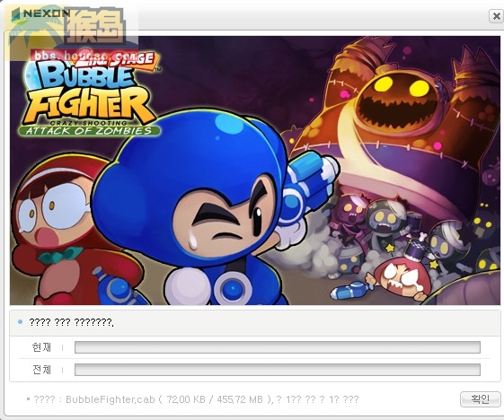Click the 현재 label
This screenshot has height=420, width=504.
tap(41, 347)
